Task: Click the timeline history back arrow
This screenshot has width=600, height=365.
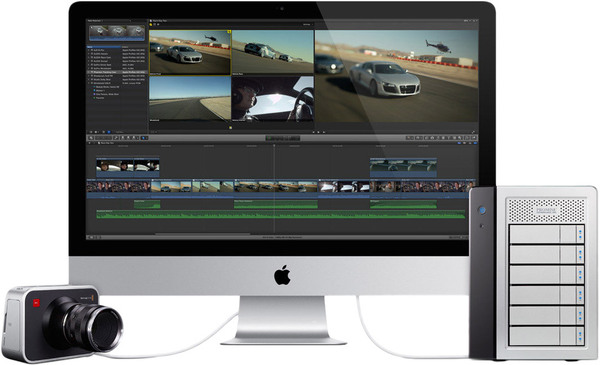Action: pos(90,143)
